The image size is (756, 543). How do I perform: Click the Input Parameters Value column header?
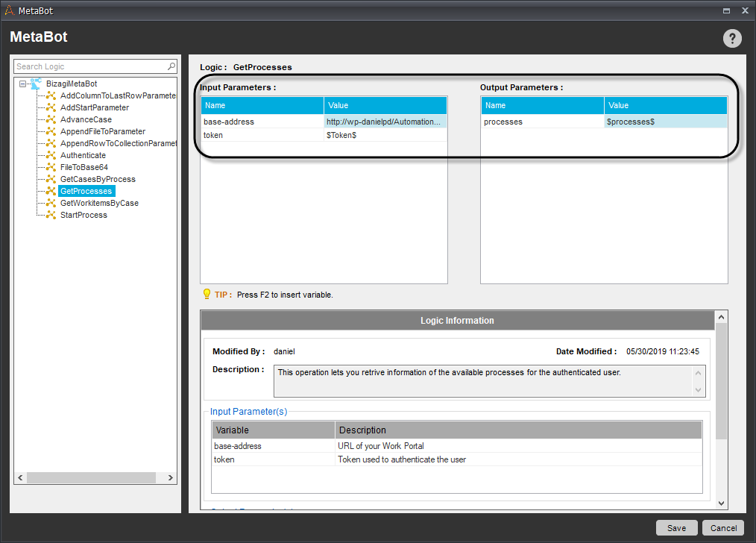click(385, 105)
